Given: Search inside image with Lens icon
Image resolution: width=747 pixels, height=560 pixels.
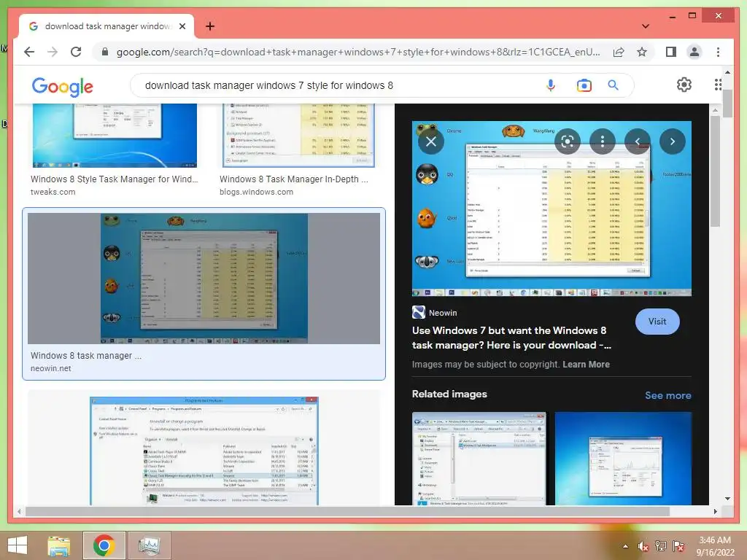Looking at the screenshot, I should (x=568, y=141).
